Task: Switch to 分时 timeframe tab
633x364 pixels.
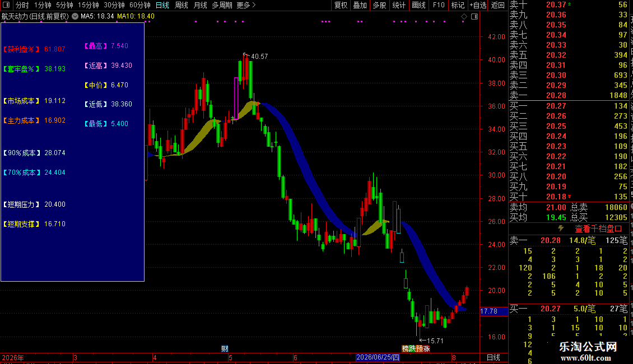Action: point(22,5)
